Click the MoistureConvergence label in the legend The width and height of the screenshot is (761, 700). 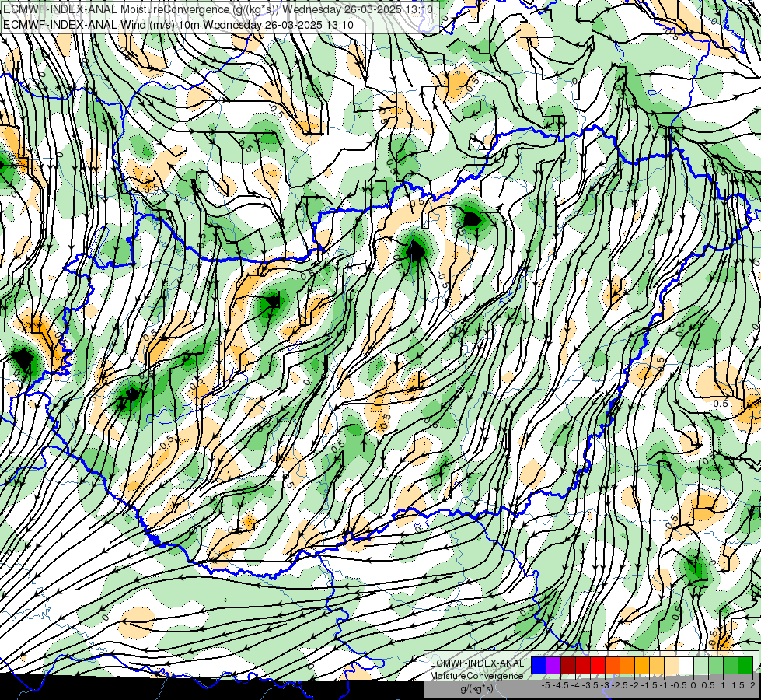tap(476, 676)
